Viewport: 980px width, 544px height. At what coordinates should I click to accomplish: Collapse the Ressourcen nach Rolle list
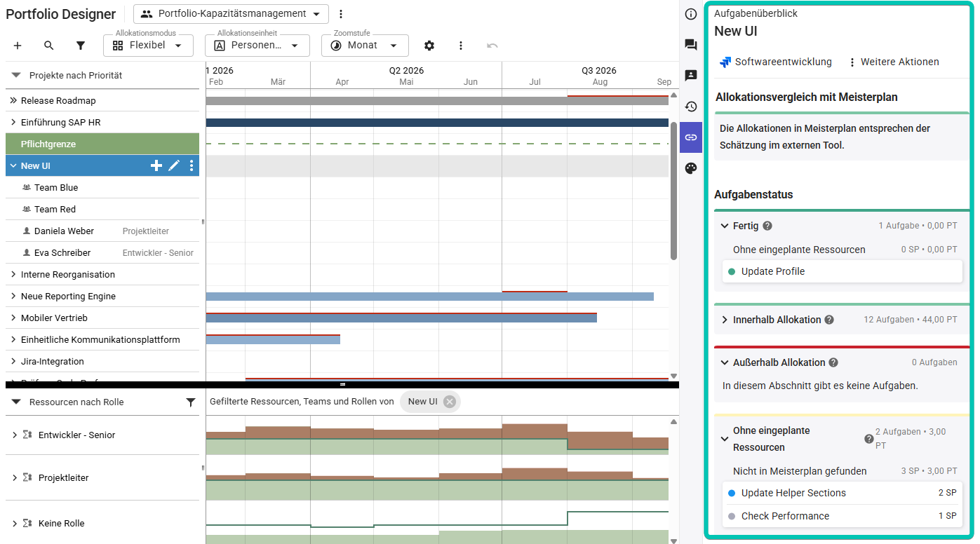tap(16, 402)
